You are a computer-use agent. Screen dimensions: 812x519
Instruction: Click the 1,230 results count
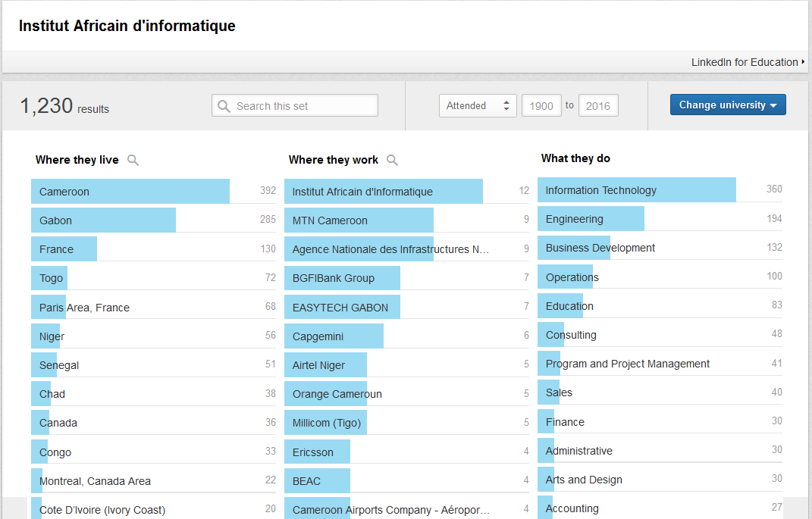[x=64, y=106]
